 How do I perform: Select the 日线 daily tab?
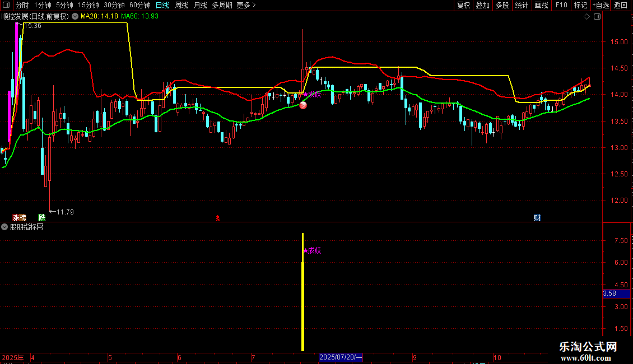162,5
